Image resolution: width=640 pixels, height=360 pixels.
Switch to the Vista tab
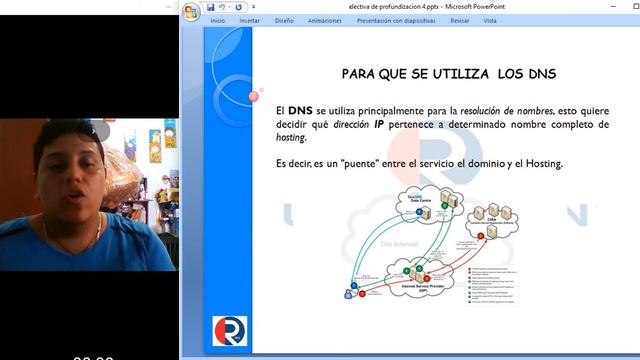490,20
